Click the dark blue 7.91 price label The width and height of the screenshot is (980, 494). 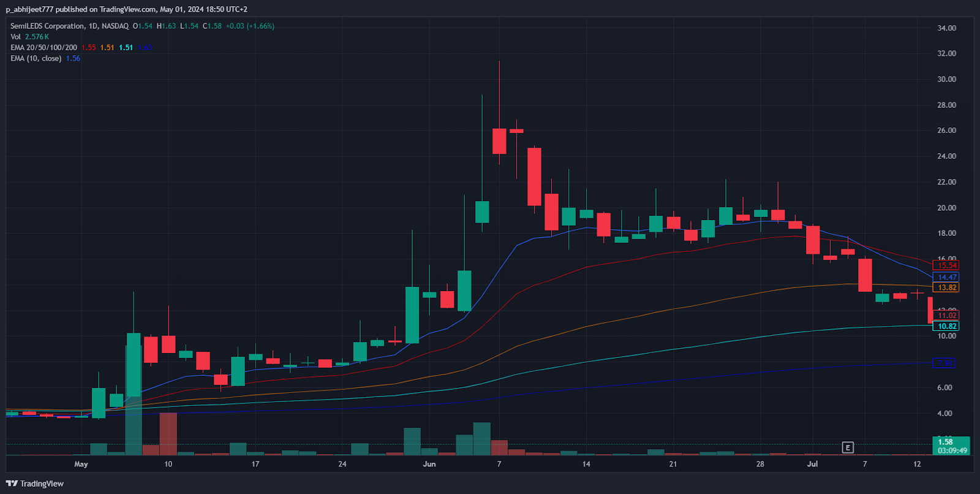[944, 363]
